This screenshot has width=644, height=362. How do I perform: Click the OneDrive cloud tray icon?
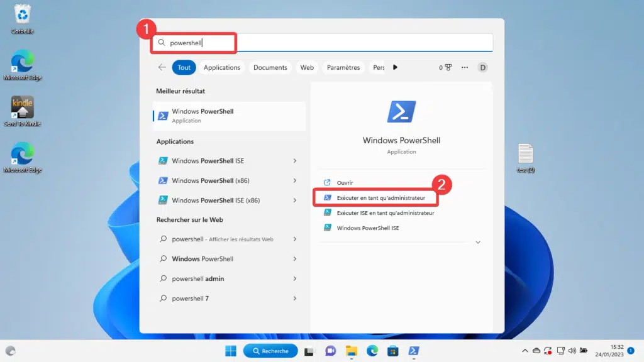(x=536, y=351)
